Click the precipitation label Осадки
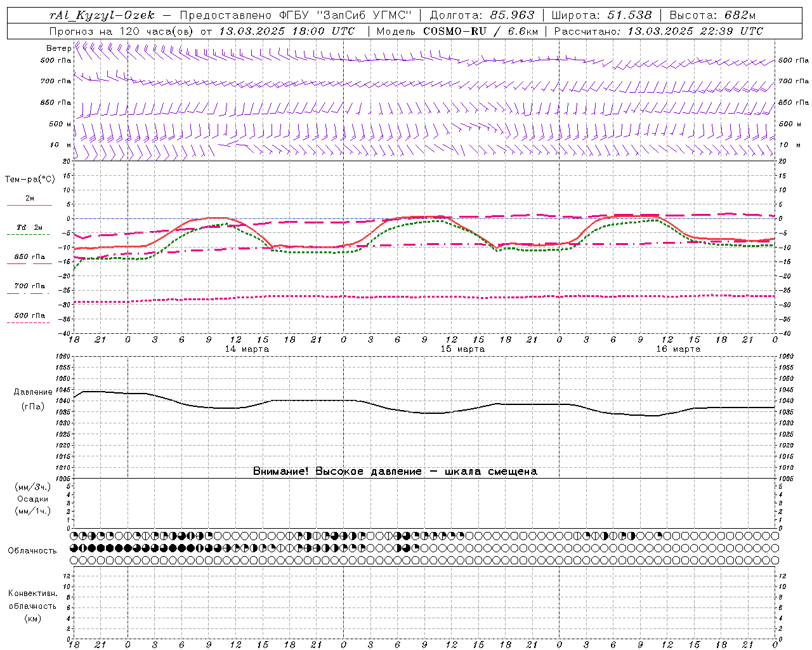This screenshot has height=650, width=812. click(33, 499)
